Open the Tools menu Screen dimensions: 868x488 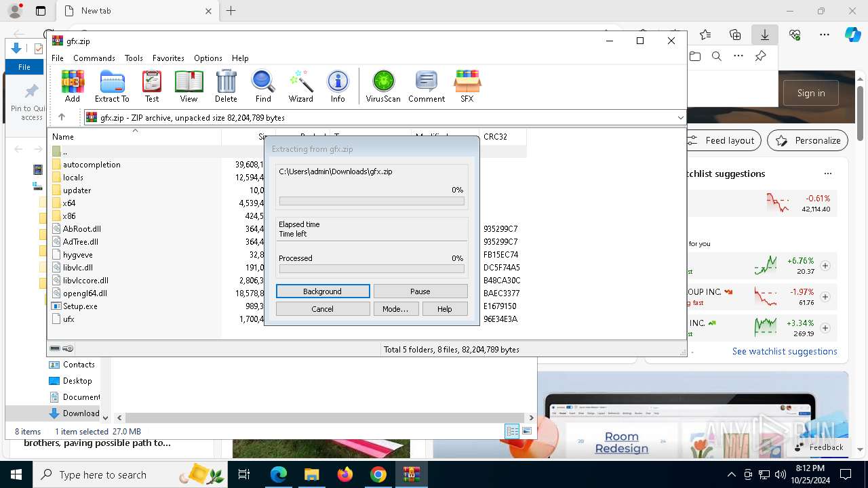coord(134,58)
